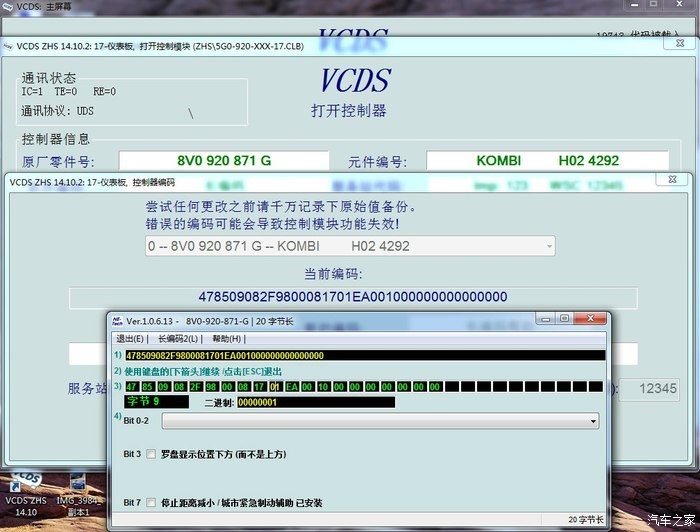Minimize the VCDS 主屏幕 window
This screenshot has height=532, width=700.
point(635,4)
